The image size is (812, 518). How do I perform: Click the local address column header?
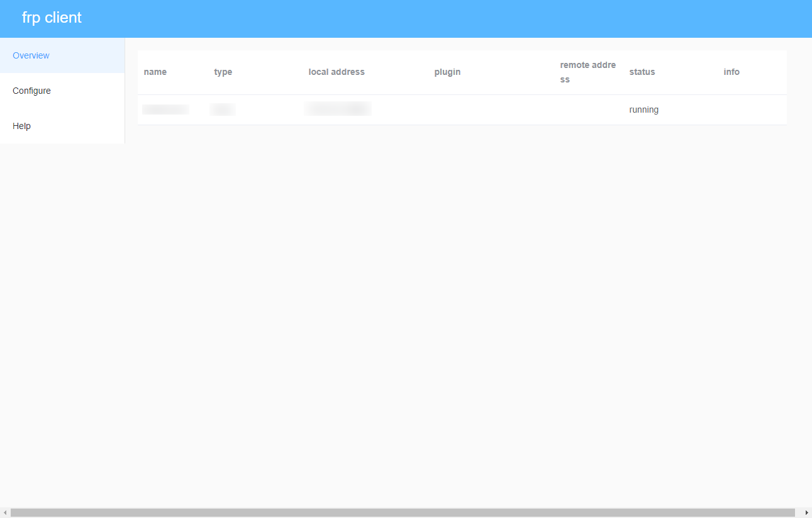336,72
